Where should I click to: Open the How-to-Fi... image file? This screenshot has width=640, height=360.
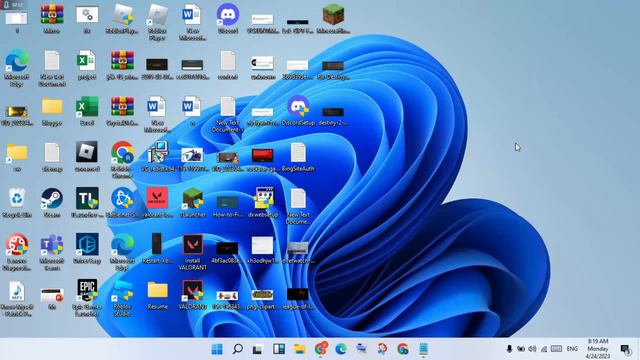coord(227,202)
